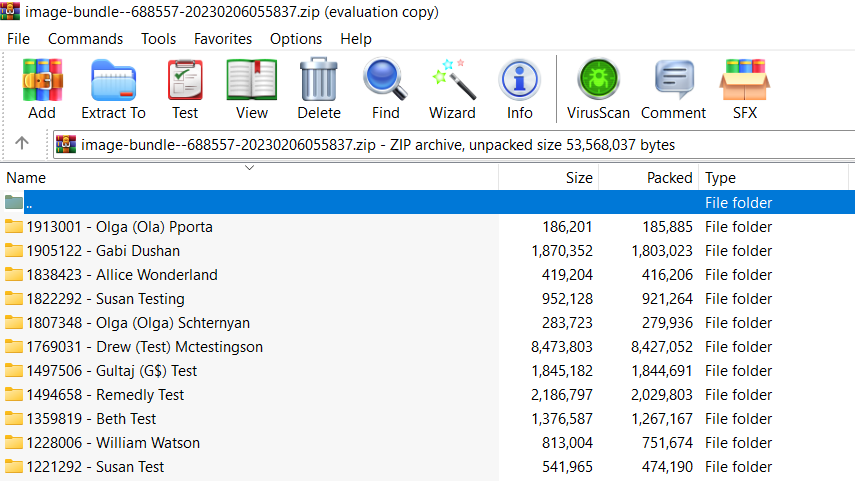Click folder icon for 1769031 - Drew Mctestingson
This screenshot has height=481, width=855.
[14, 346]
